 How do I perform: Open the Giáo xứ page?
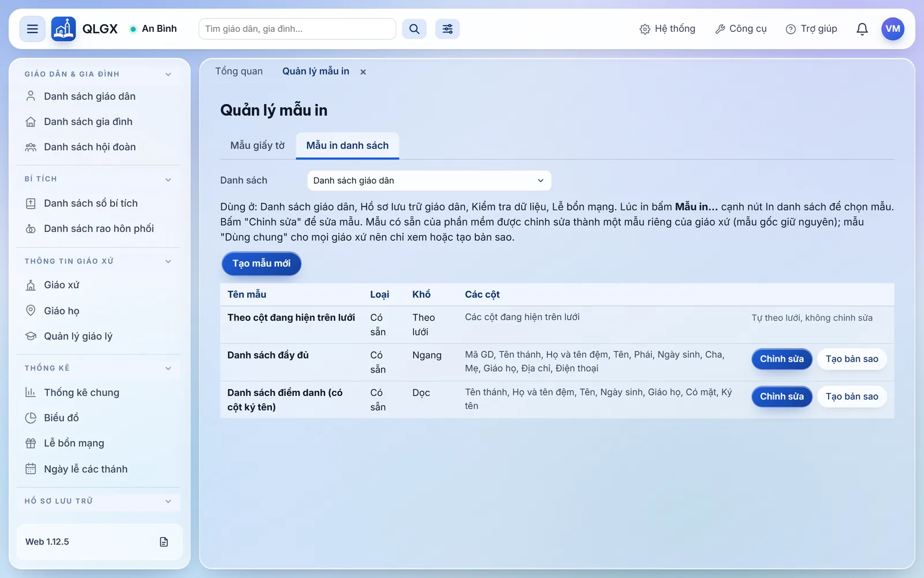[99, 285]
